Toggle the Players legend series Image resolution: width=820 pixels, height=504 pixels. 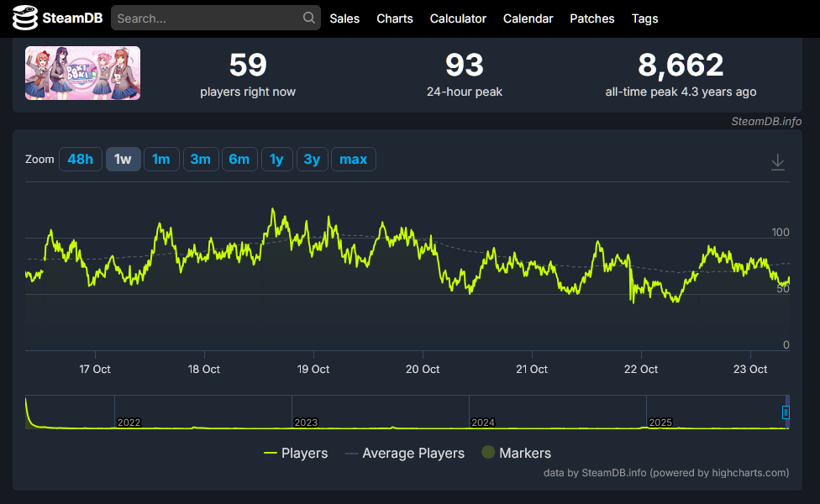(x=296, y=453)
